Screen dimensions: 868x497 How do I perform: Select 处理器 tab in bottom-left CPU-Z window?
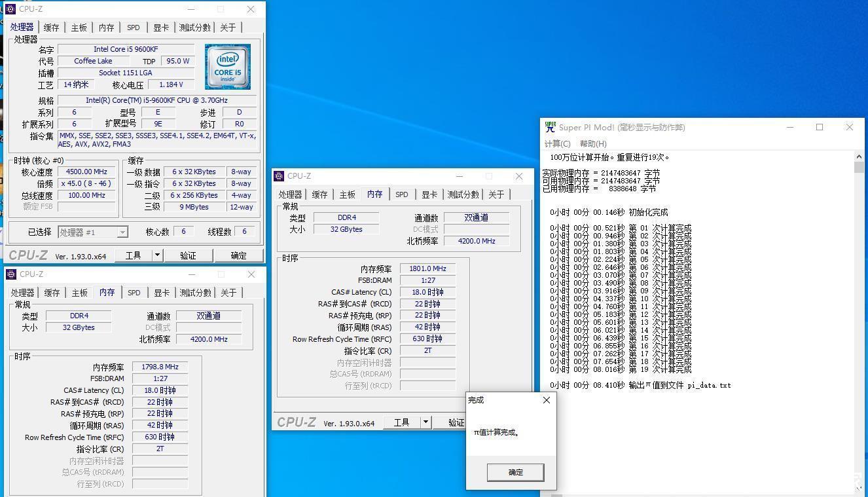pyautogui.click(x=22, y=293)
